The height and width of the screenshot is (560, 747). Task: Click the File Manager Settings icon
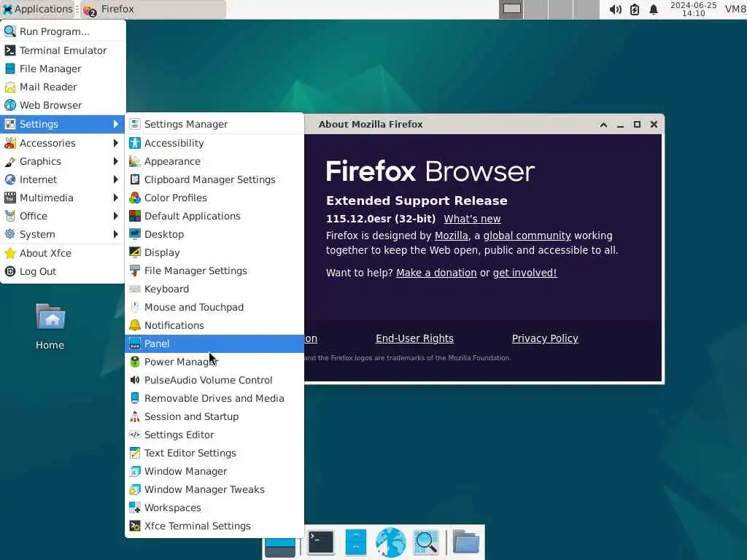click(135, 271)
